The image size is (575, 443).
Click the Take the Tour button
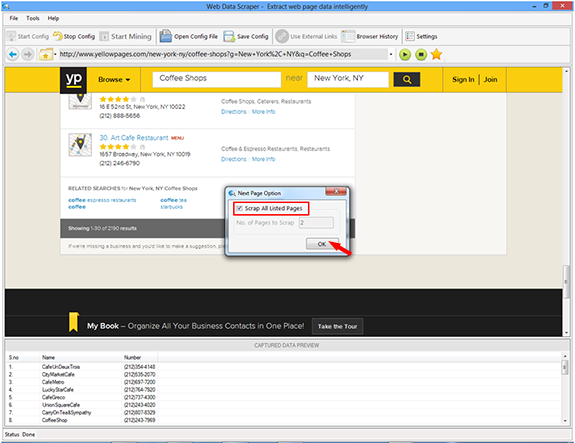pos(337,326)
